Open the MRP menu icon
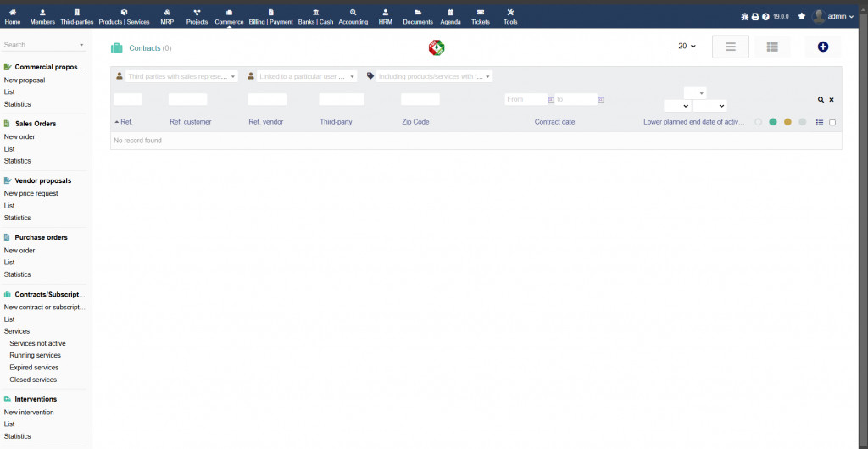 point(167,12)
